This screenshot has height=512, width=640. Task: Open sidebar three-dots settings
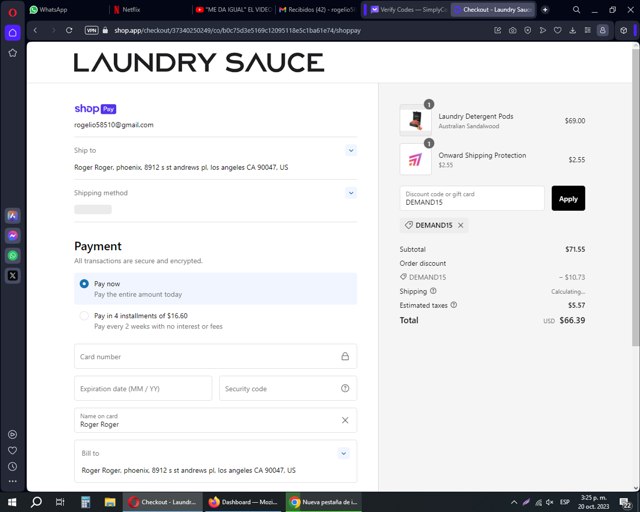[x=13, y=481]
